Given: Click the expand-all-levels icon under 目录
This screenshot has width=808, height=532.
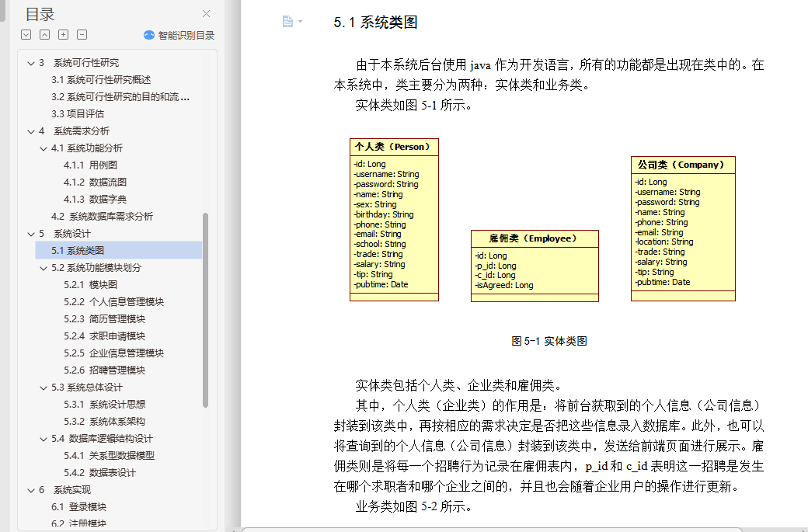Looking at the screenshot, I should [26, 34].
